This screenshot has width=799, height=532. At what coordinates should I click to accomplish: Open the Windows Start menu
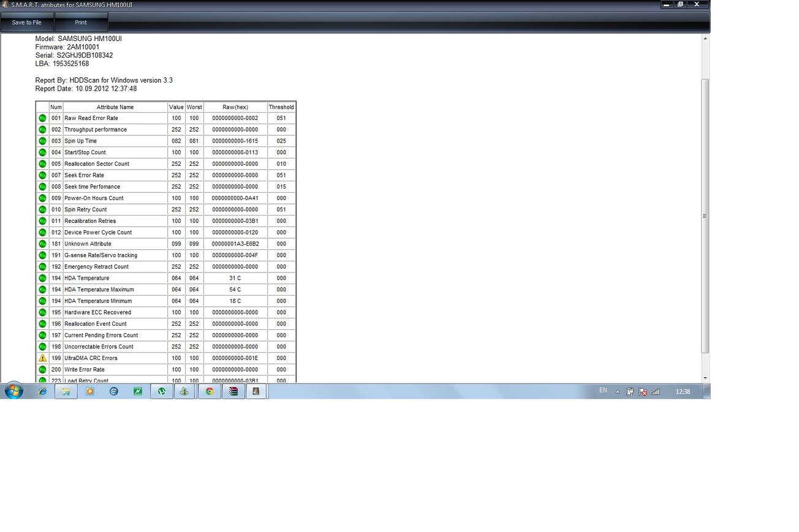(13, 391)
